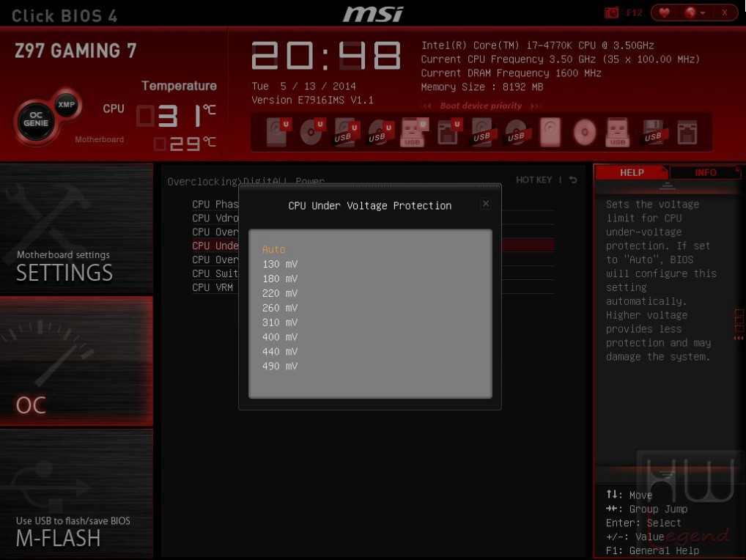Click the UEFI network boot device icon
Image resolution: width=746 pixels, height=560 pixels.
448,132
